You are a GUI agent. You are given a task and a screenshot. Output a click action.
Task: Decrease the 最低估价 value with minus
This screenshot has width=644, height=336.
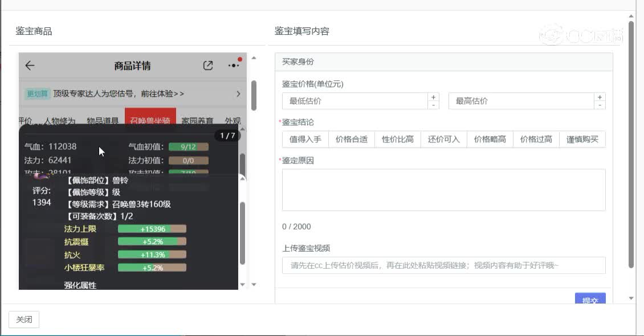click(x=433, y=105)
